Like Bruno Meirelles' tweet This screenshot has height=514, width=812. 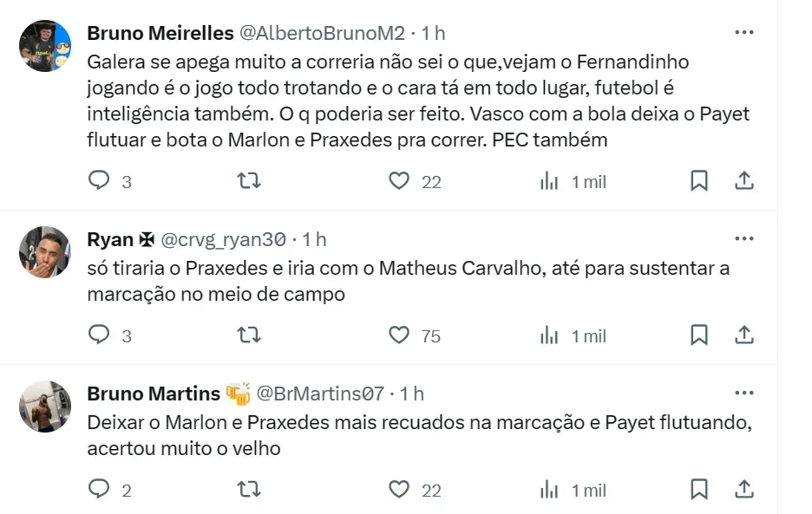398,180
